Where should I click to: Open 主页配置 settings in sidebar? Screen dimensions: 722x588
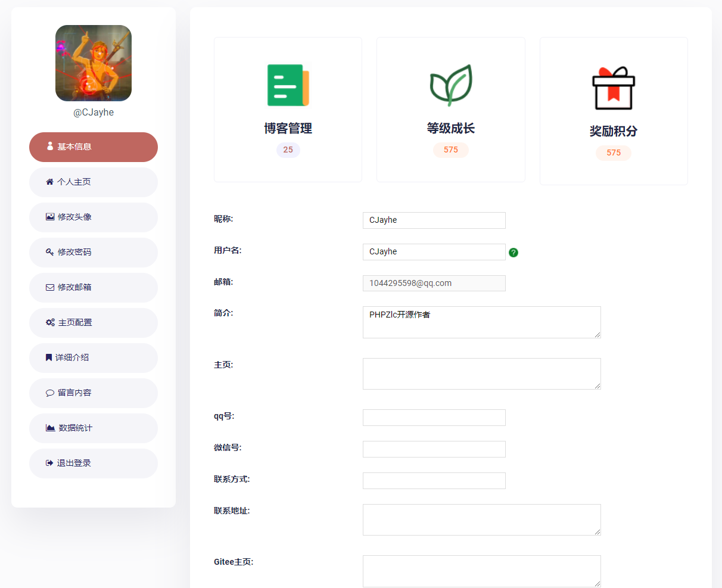(94, 323)
